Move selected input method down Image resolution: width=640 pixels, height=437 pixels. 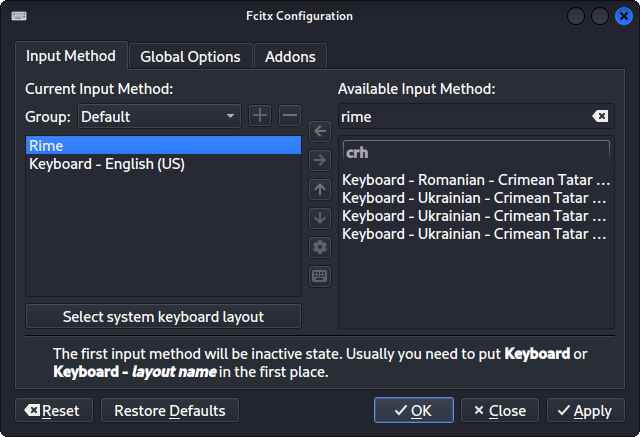pyautogui.click(x=320, y=218)
